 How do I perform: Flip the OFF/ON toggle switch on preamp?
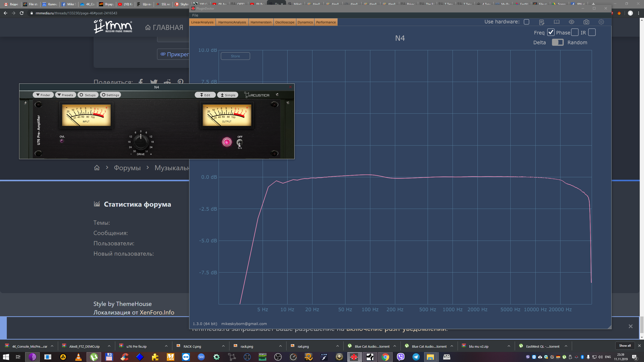click(x=239, y=143)
